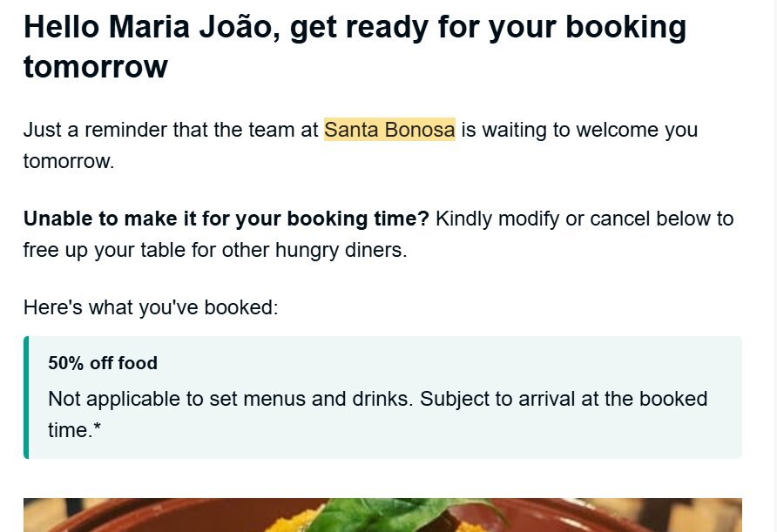Click the "time.*" footnote text in offer box

point(75,430)
